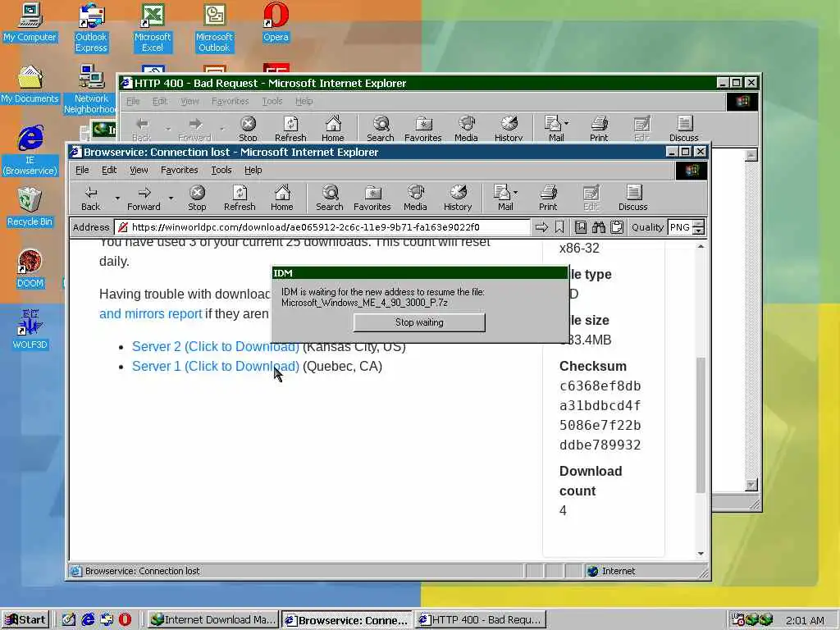Image resolution: width=840 pixels, height=630 pixels.
Task: Open the WOLF3D desktop icon
Action: click(x=30, y=330)
